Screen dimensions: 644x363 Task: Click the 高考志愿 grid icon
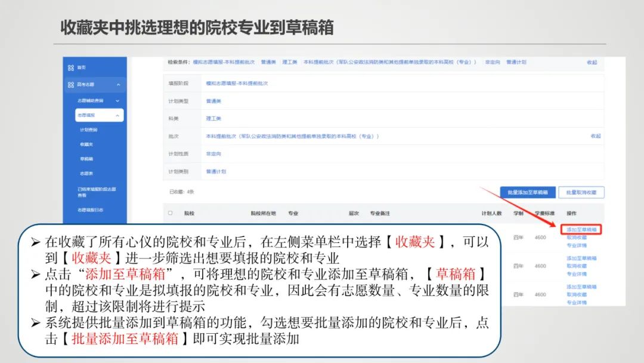(x=70, y=84)
